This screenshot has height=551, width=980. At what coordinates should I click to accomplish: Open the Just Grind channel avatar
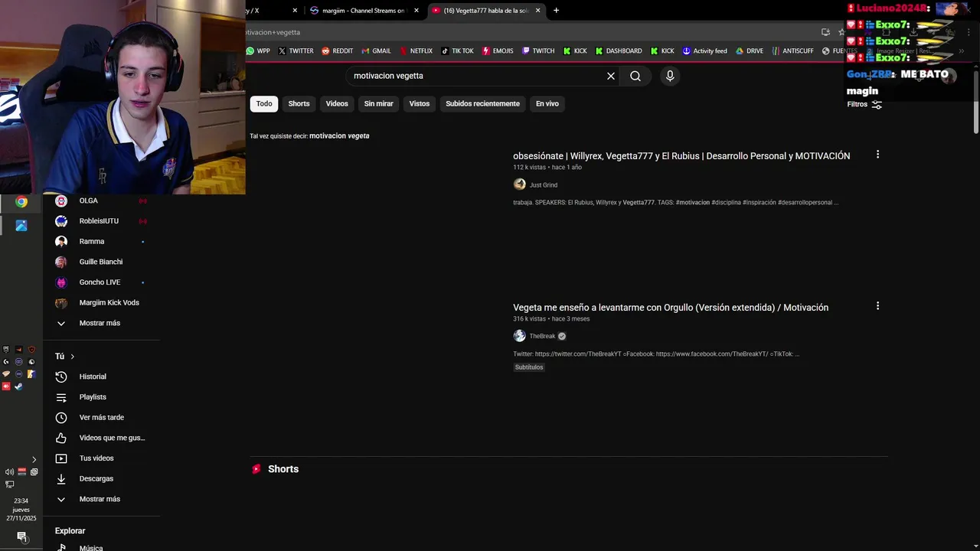point(520,184)
